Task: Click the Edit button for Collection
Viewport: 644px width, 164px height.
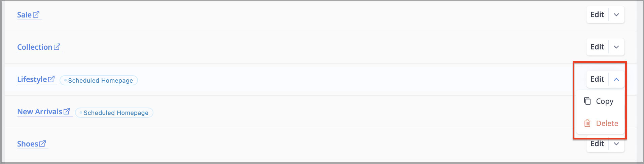Action: pos(597,47)
